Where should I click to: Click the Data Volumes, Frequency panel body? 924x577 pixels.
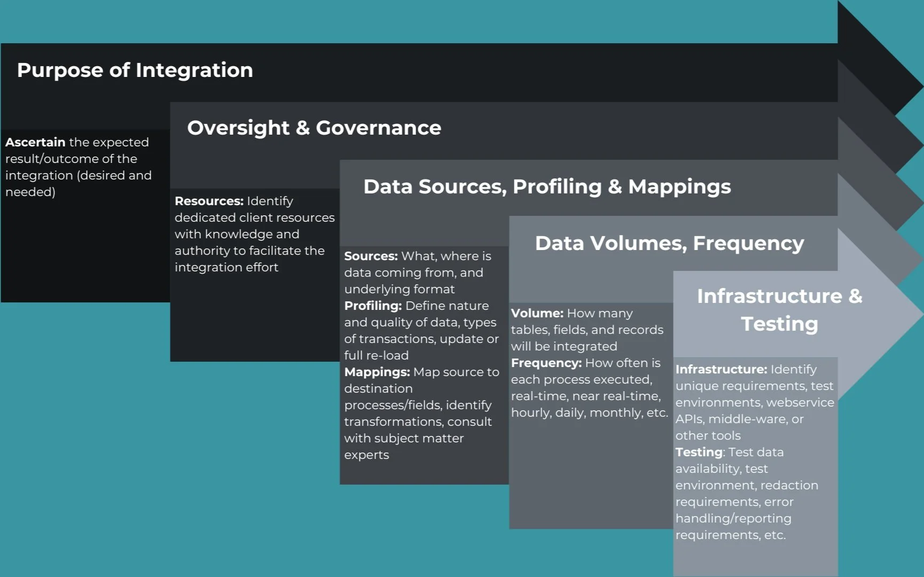click(588, 470)
